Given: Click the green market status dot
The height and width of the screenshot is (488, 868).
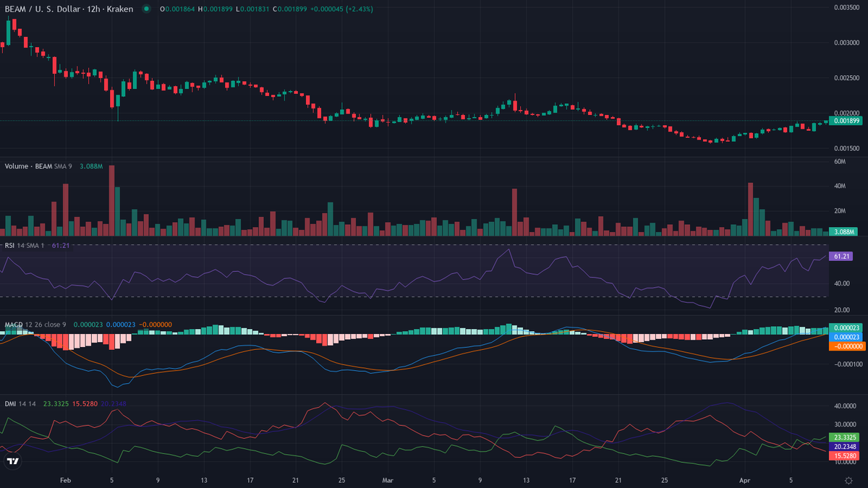Looking at the screenshot, I should [x=147, y=9].
